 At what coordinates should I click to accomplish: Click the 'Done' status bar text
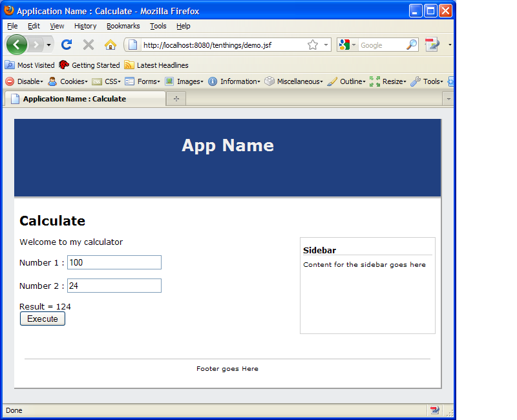[x=14, y=410]
